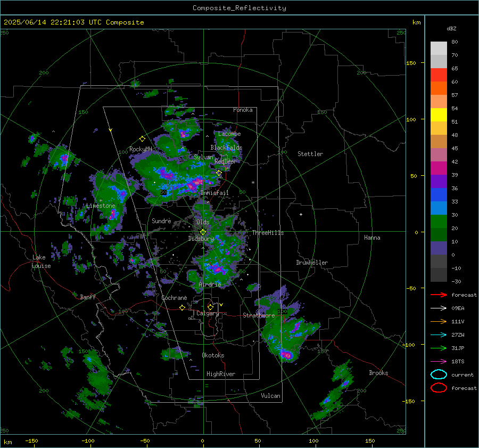This screenshot has width=479, height=448.
Task: Click the Cochrane label
Action: (174, 298)
